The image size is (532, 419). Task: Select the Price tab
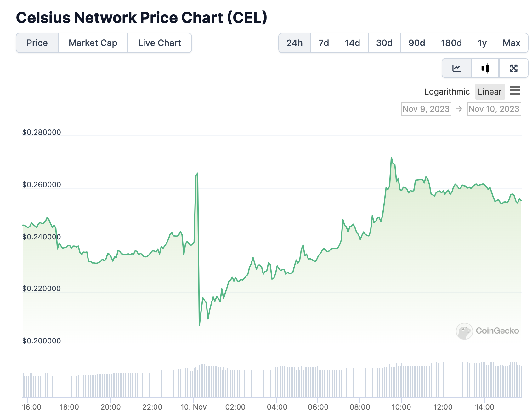pyautogui.click(x=37, y=43)
